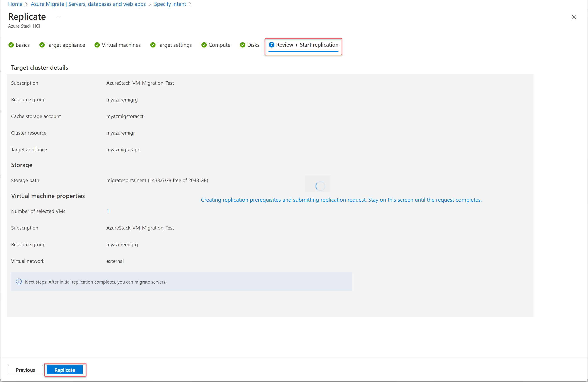The height and width of the screenshot is (382, 588).
Task: Click the check icon beside Disks
Action: [x=243, y=45]
